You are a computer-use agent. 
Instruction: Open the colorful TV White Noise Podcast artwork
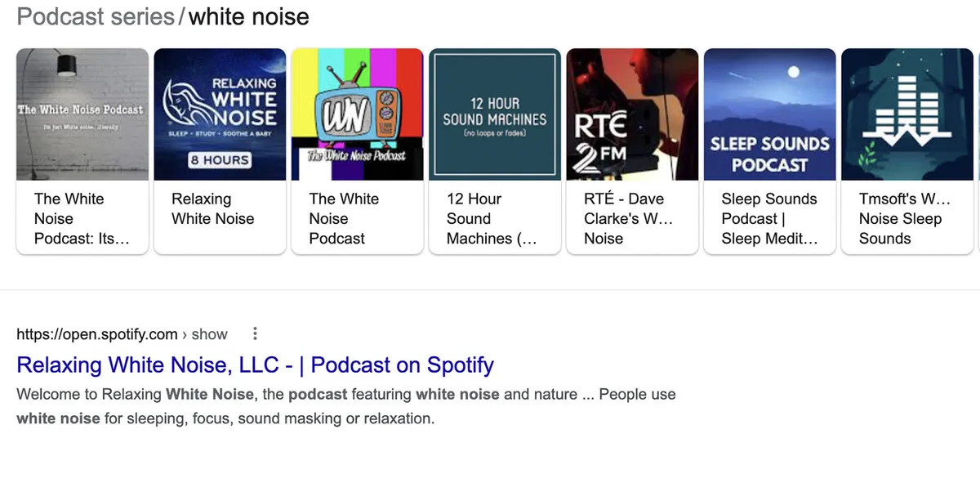pyautogui.click(x=358, y=114)
